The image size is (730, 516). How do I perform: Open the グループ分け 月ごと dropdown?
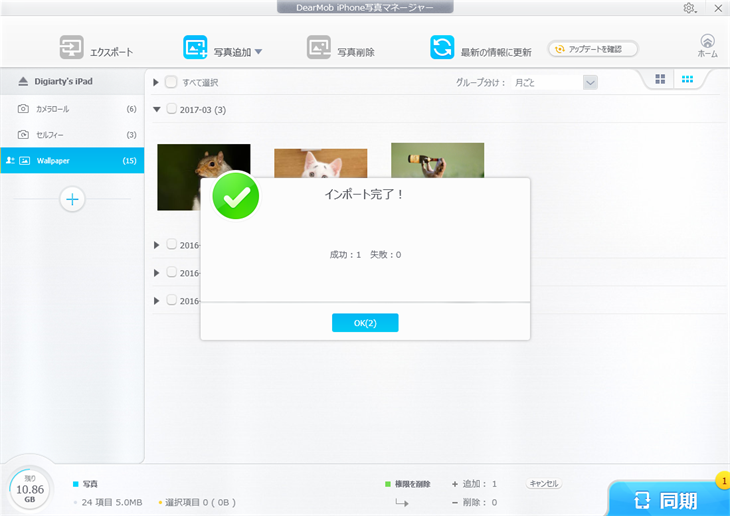pyautogui.click(x=590, y=82)
